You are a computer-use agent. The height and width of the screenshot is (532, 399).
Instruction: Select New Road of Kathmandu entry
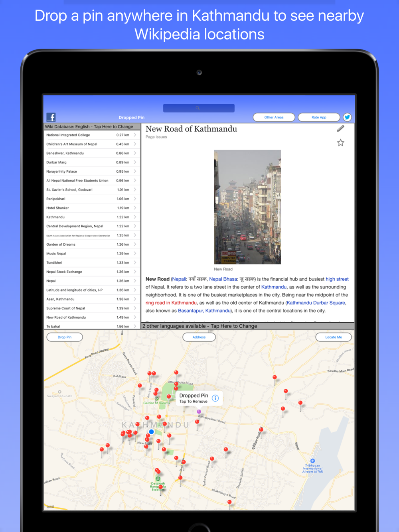(92, 317)
